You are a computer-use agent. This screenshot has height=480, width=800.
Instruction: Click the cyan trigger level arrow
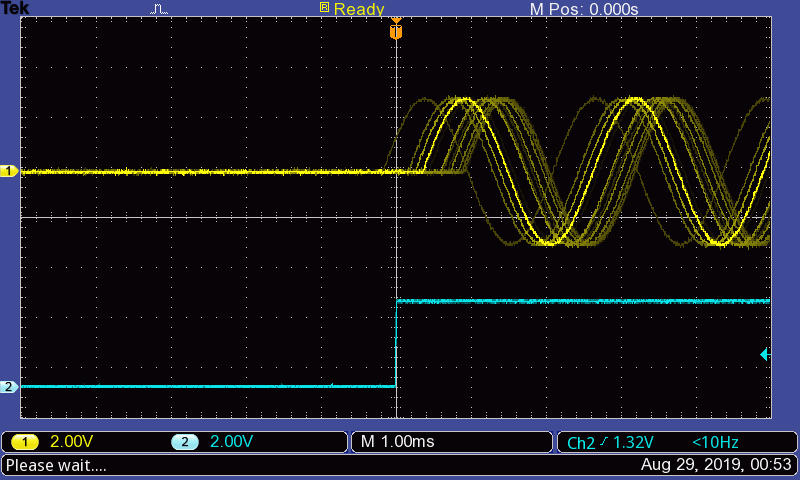[765, 354]
